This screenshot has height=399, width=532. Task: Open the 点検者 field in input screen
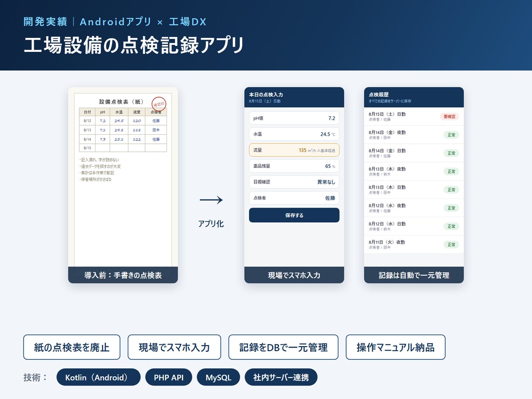[294, 198]
